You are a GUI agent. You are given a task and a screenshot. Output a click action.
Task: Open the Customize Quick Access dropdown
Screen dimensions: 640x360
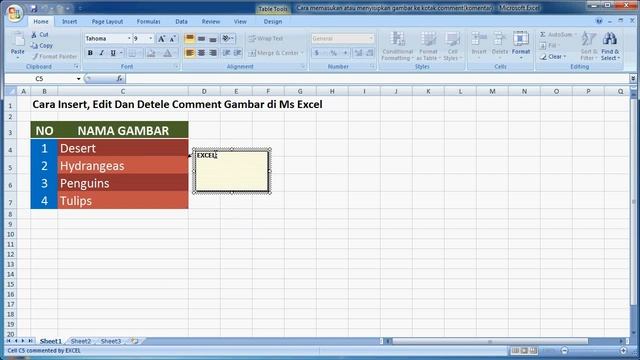tap(80, 8)
